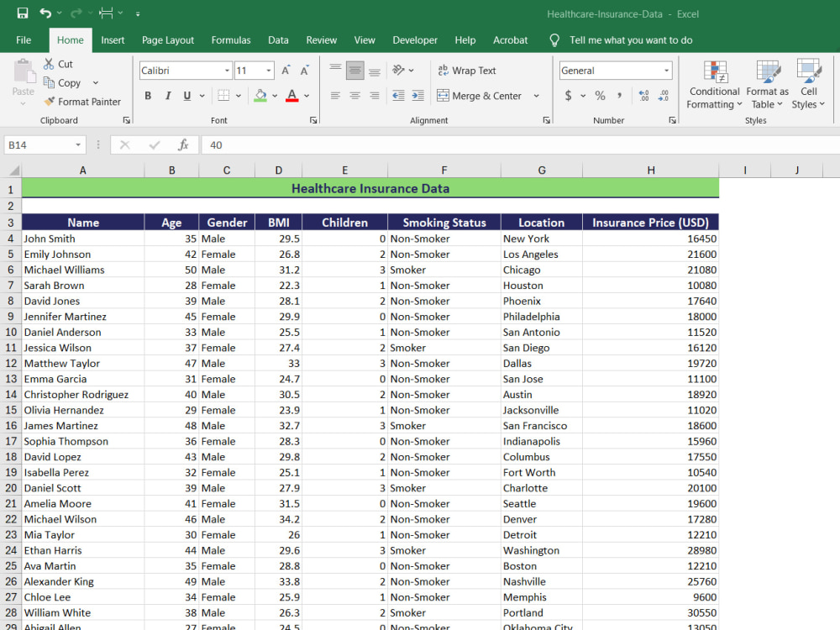Click the Orientation text-angle icon
The height and width of the screenshot is (630, 840).
(398, 71)
